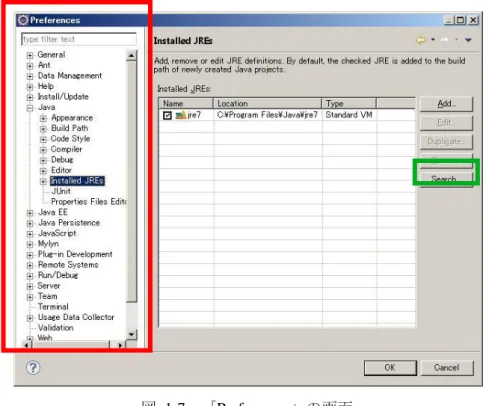
Task: Click horizontal scroll right arrow in tree
Action: tap(120, 345)
